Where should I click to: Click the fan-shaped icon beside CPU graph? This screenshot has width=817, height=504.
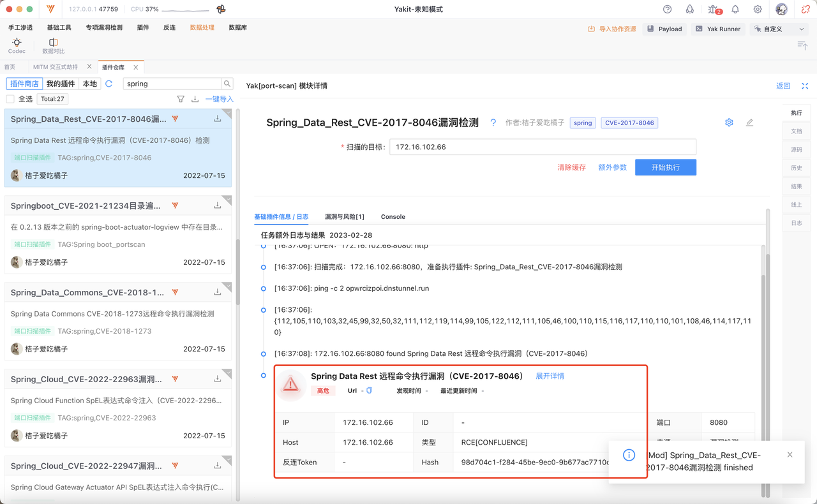point(221,10)
